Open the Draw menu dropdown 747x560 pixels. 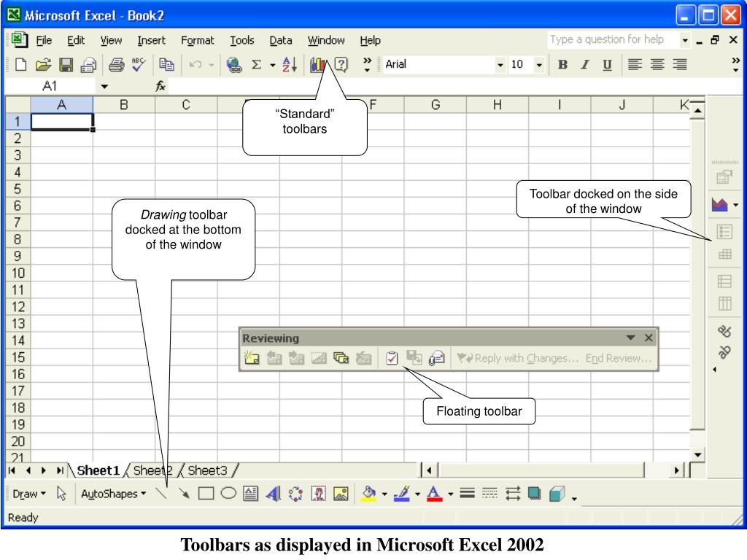coord(29,494)
